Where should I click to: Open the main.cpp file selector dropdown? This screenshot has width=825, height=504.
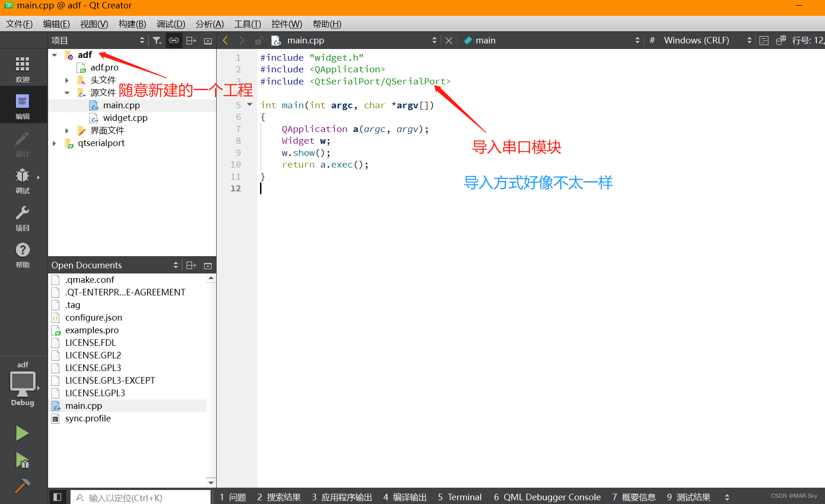355,41
